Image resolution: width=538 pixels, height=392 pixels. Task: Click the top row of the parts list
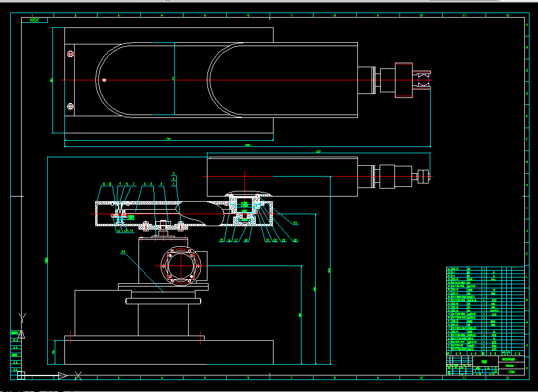(x=486, y=269)
